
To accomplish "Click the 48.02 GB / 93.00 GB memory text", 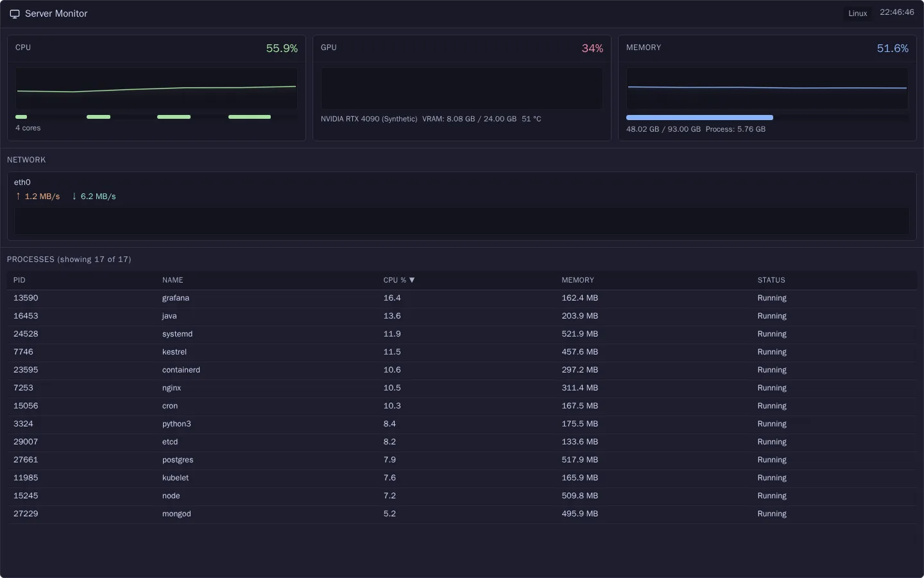I will pyautogui.click(x=663, y=129).
